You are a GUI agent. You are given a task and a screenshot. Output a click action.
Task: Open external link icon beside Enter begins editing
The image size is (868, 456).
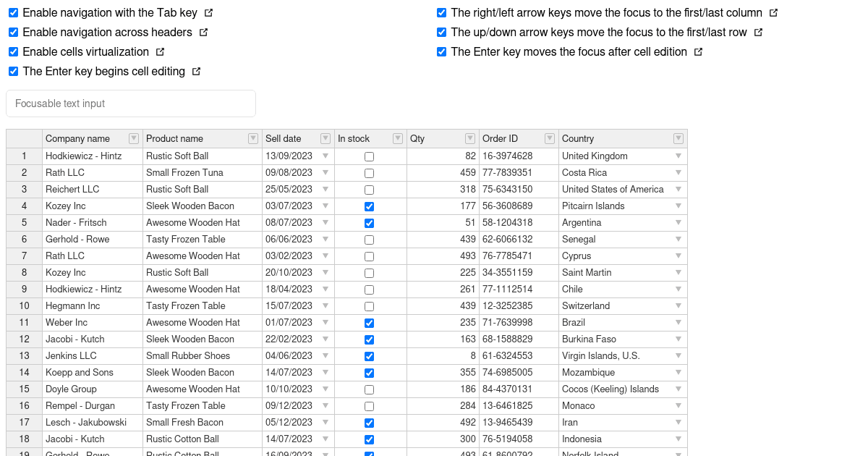(196, 72)
